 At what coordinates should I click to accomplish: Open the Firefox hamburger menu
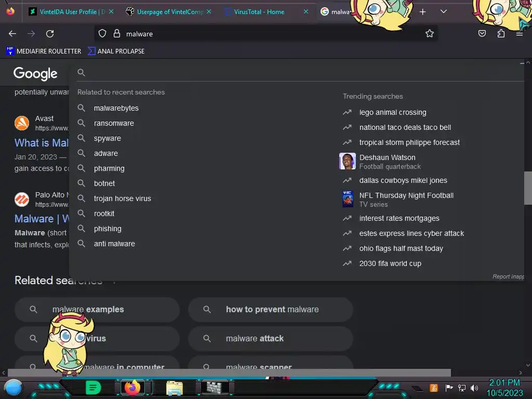click(520, 34)
